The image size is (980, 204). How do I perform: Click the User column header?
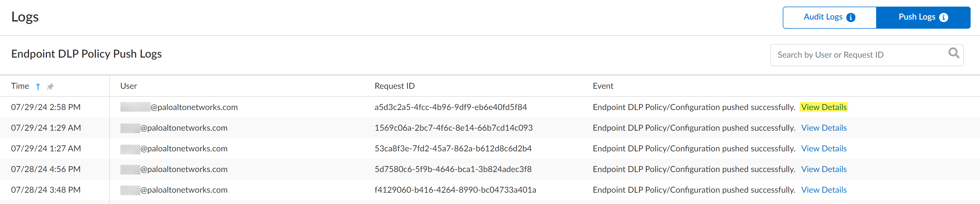pyautogui.click(x=129, y=86)
